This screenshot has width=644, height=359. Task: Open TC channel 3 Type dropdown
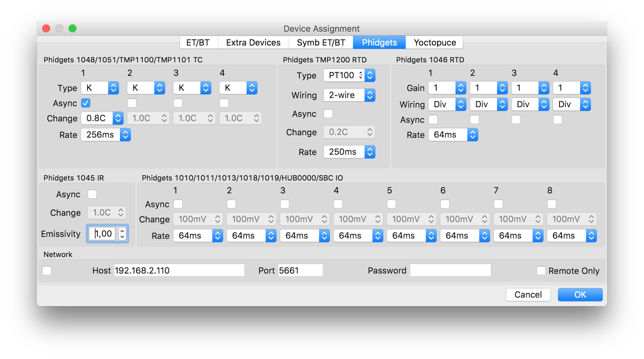coord(192,88)
